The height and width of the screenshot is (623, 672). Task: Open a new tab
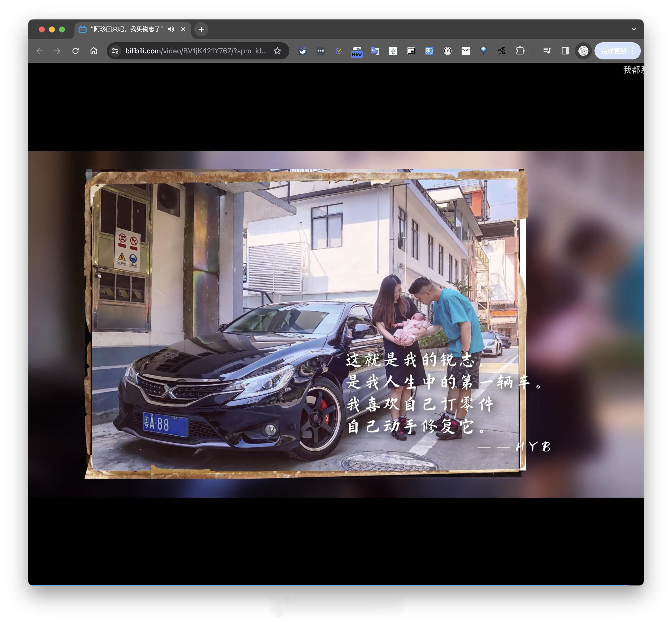pyautogui.click(x=201, y=29)
